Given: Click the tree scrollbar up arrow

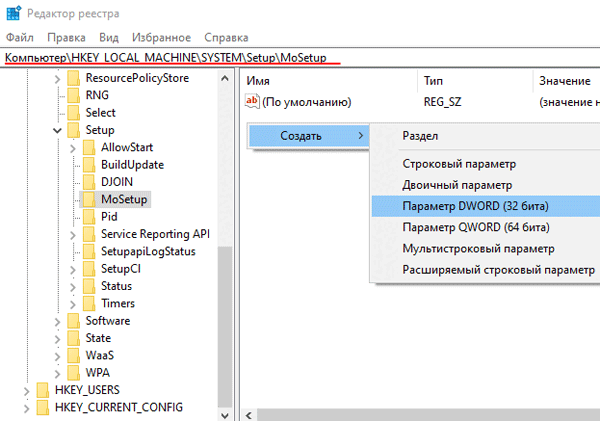Looking at the screenshot, I should tap(225, 78).
